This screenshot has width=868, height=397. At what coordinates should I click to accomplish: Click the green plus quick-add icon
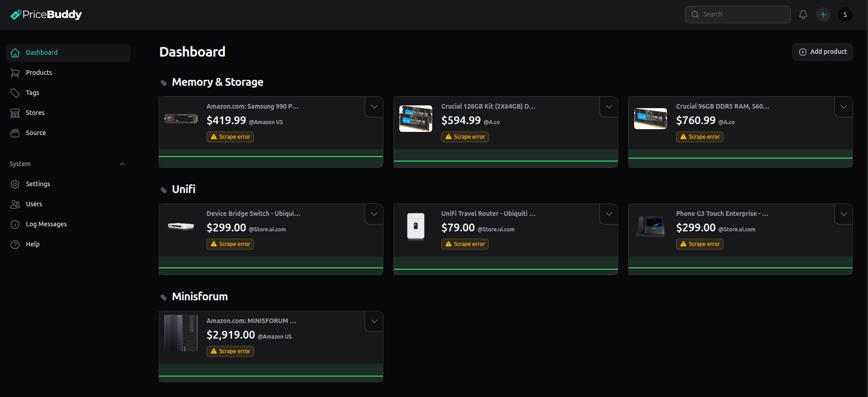click(x=823, y=15)
